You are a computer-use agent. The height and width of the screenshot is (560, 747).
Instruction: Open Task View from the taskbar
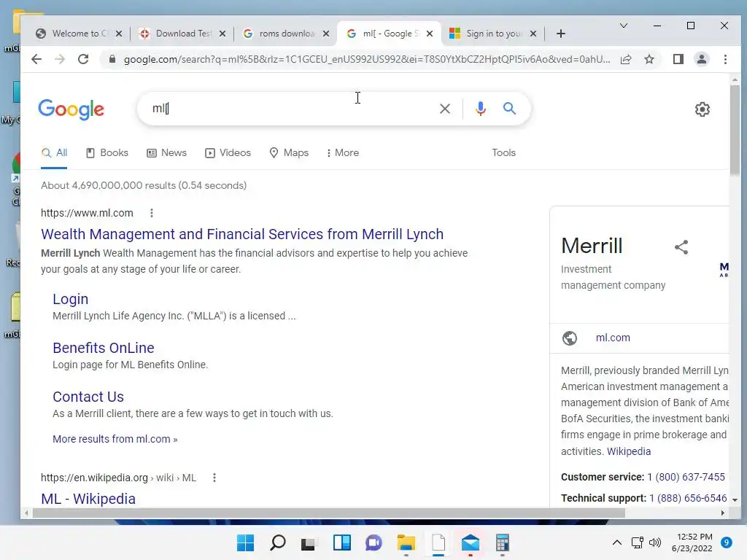point(309,542)
